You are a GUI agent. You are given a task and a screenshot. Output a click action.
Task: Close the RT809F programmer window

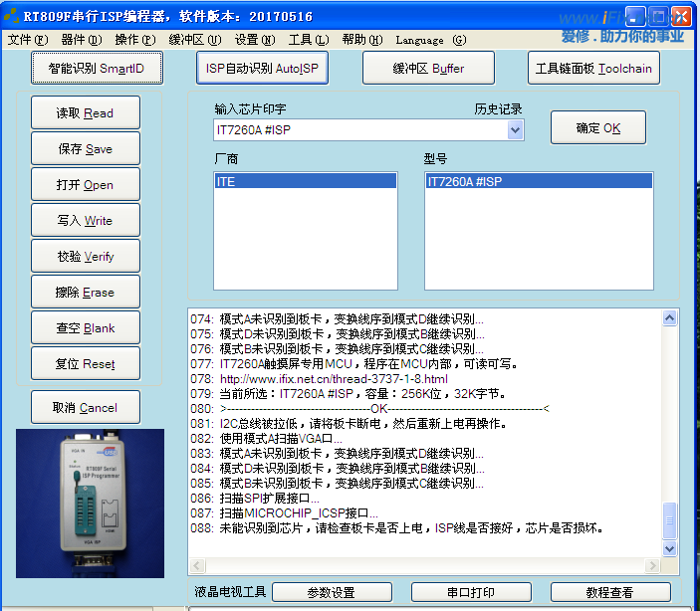pyautogui.click(x=682, y=17)
